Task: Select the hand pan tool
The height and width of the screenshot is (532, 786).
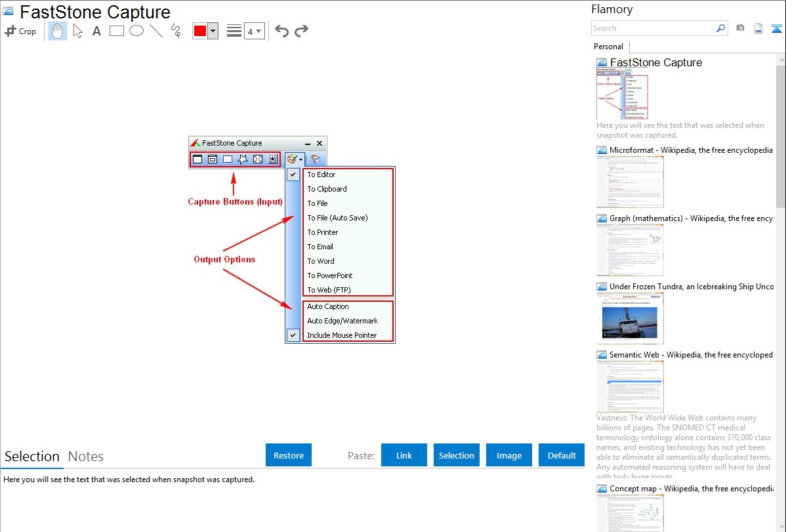Action: coord(58,31)
